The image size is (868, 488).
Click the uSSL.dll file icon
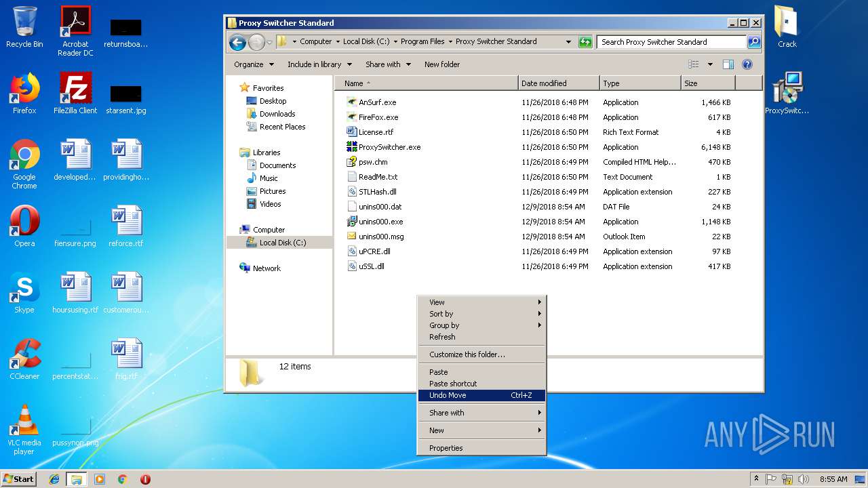click(x=351, y=266)
